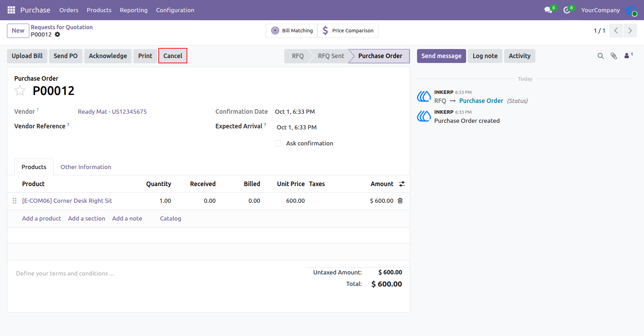Delete Corner Desk order line trash icon

[x=400, y=201]
